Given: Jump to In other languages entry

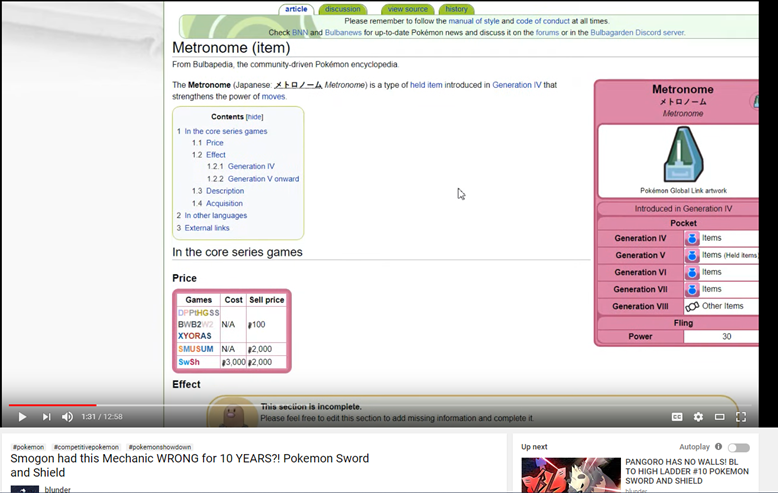Looking at the screenshot, I should [x=216, y=215].
